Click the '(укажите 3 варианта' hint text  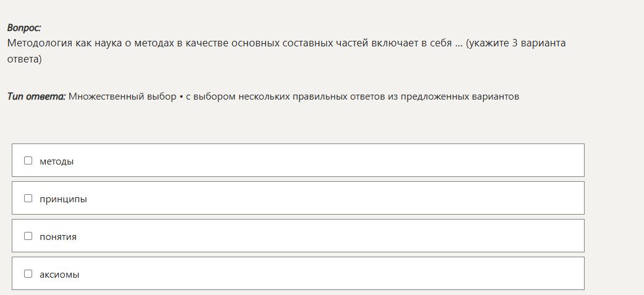[x=516, y=43]
